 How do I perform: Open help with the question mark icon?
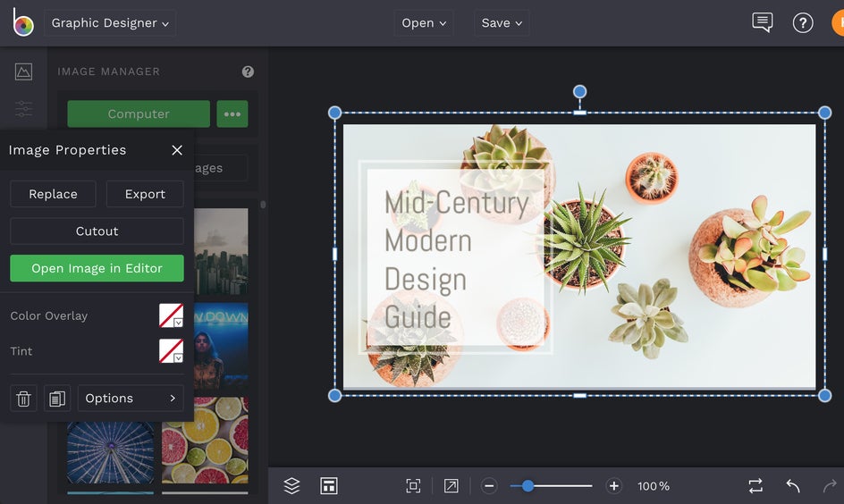click(803, 22)
